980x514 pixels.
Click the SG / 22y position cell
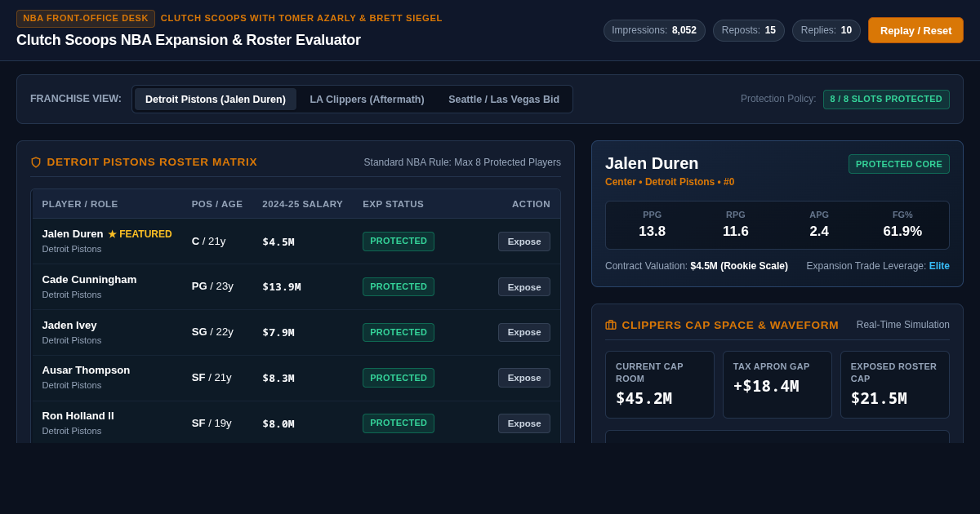[x=212, y=332]
